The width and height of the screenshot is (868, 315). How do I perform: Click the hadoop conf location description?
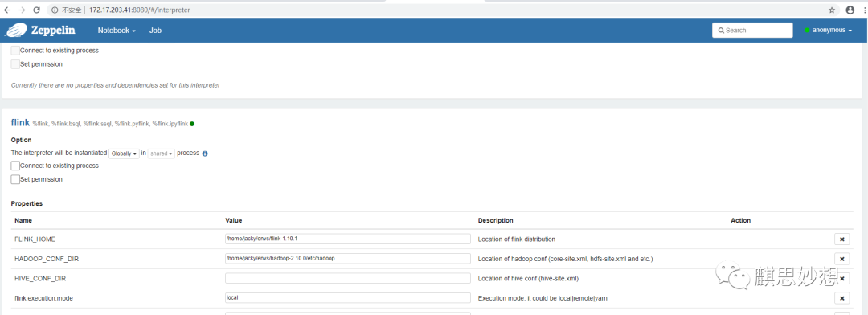click(x=565, y=259)
